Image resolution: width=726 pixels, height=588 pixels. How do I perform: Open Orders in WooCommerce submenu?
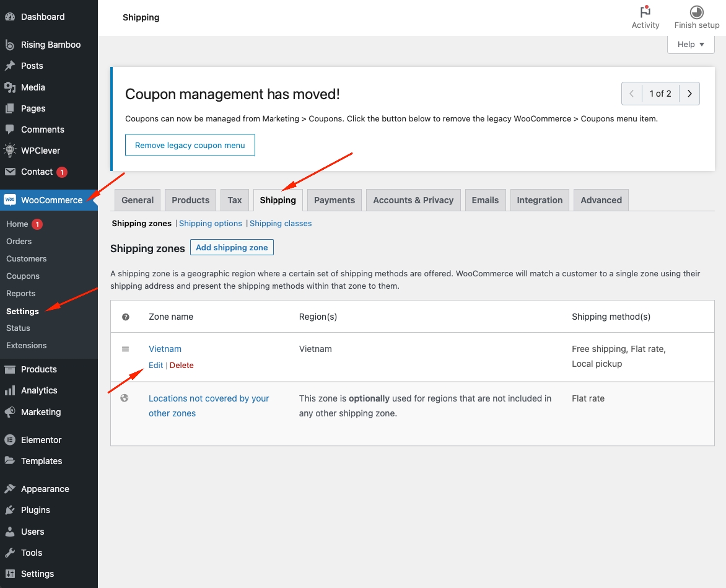tap(19, 241)
